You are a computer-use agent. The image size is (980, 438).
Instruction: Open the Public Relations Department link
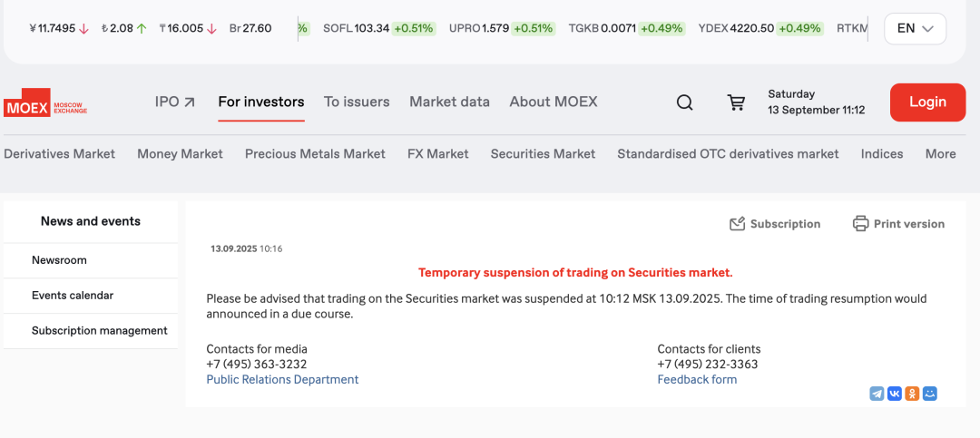(282, 380)
